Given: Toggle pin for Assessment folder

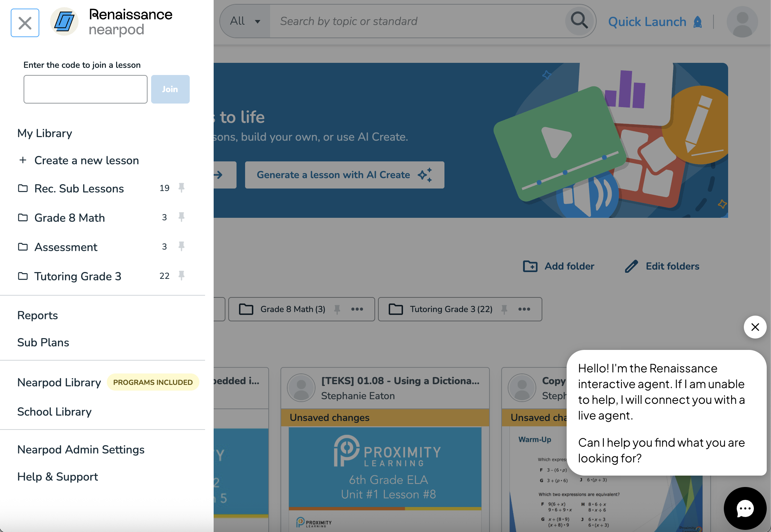Looking at the screenshot, I should [181, 246].
